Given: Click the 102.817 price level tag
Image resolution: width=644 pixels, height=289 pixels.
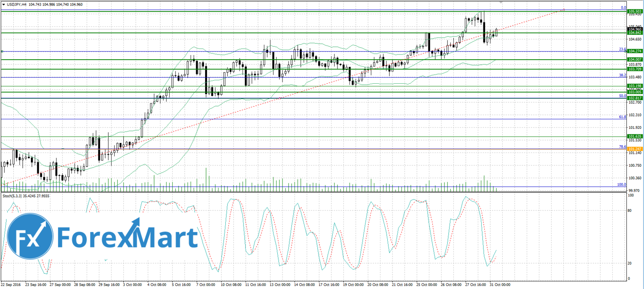Looking at the screenshot, I should pos(635,98).
